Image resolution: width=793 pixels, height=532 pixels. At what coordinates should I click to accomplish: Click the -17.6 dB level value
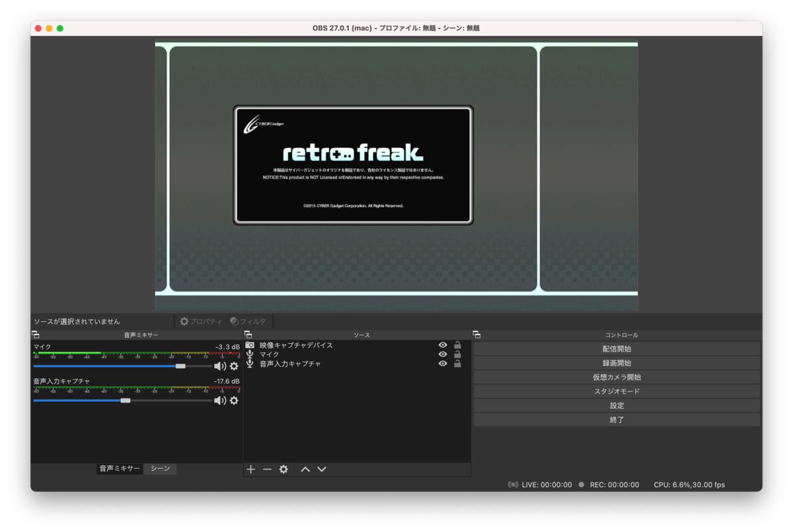[227, 381]
